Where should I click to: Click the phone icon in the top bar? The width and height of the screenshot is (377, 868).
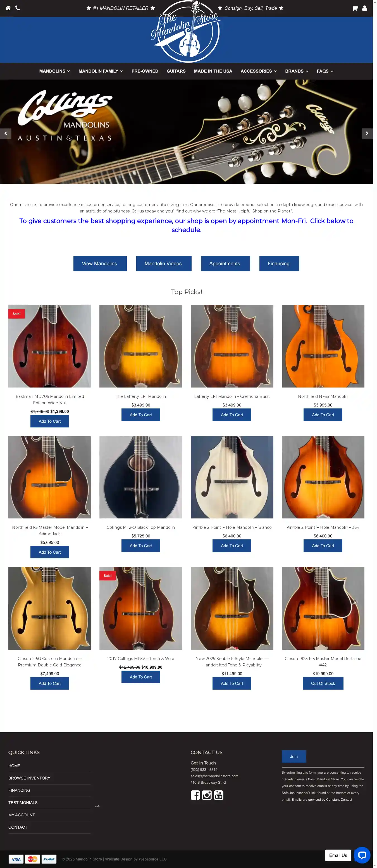[x=18, y=8]
